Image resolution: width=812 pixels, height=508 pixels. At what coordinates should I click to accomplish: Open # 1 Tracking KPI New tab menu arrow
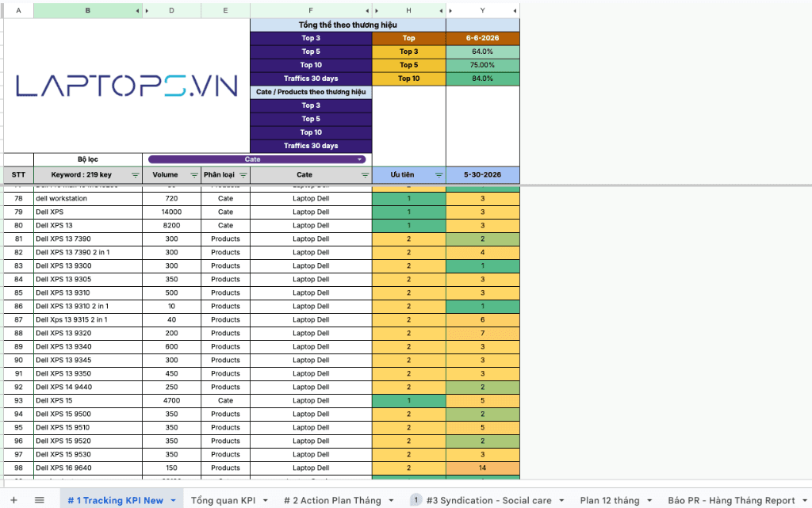click(x=174, y=501)
